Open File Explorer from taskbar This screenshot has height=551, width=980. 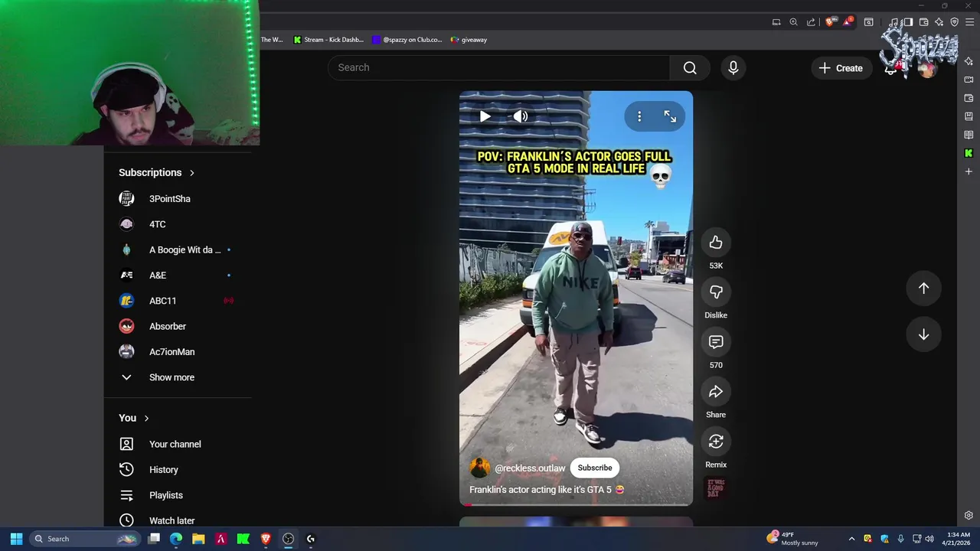pyautogui.click(x=198, y=539)
